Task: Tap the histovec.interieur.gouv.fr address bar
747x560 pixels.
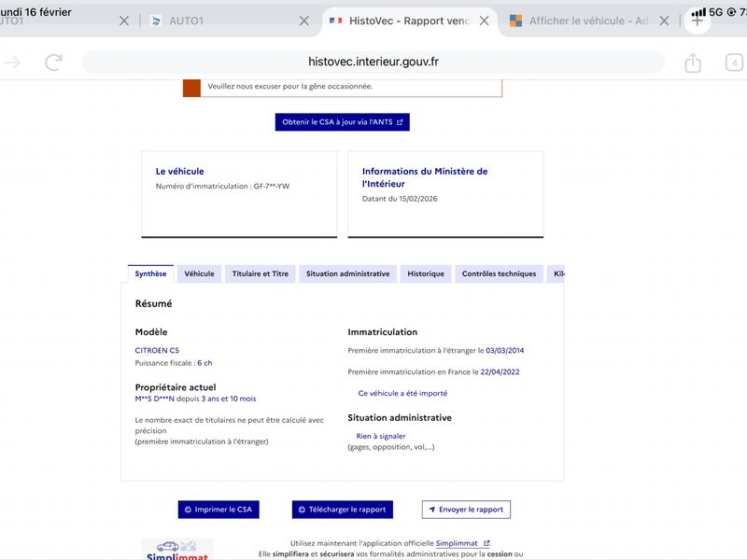Action: (x=373, y=62)
